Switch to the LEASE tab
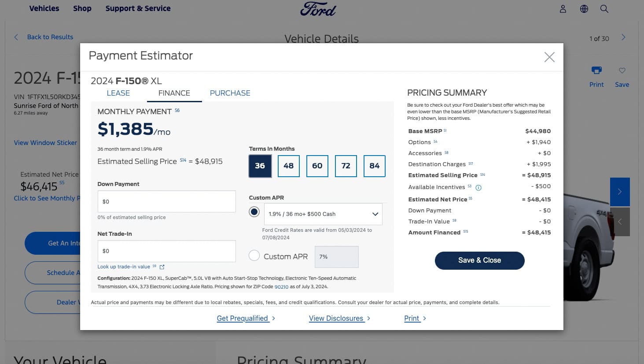This screenshot has height=364, width=644. coord(118,93)
